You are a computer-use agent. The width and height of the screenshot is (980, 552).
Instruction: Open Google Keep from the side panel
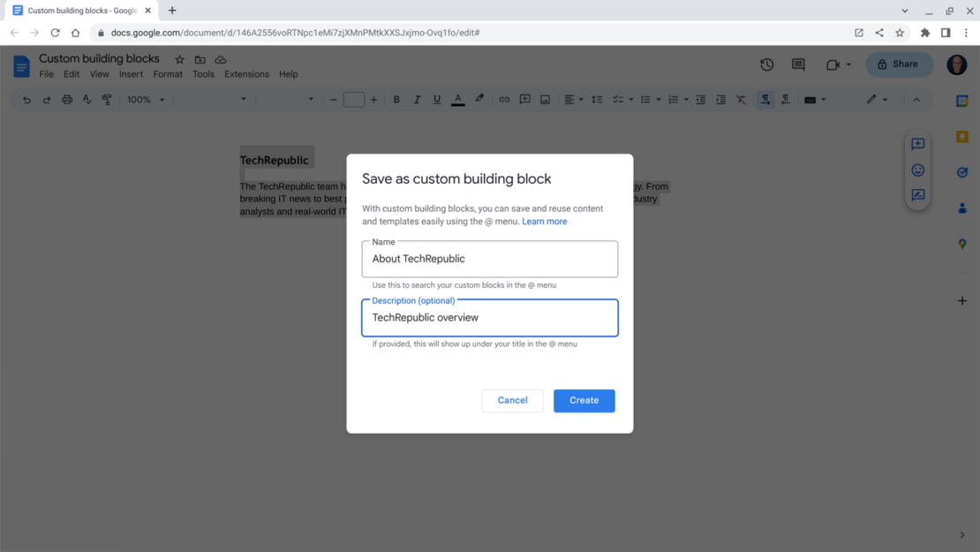point(961,136)
